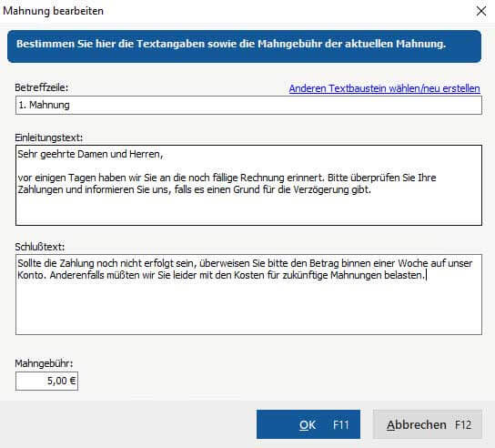Select the Mahngebühr amount field
The width and height of the screenshot is (495, 448).
[x=46, y=381]
